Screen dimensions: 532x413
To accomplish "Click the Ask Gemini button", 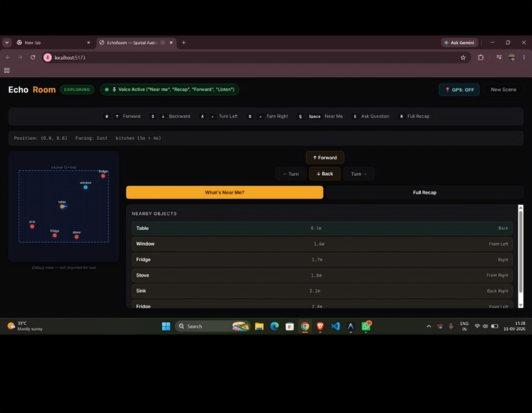I will tap(459, 43).
